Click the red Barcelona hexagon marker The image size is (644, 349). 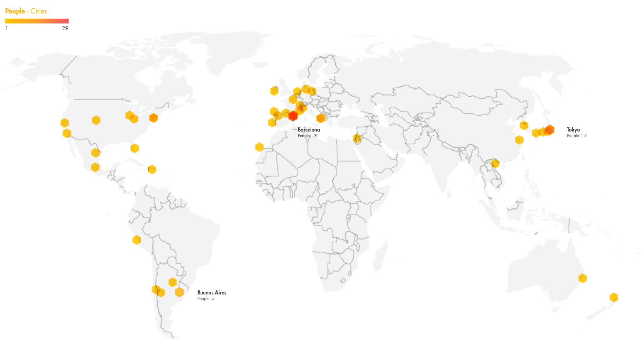(x=293, y=116)
